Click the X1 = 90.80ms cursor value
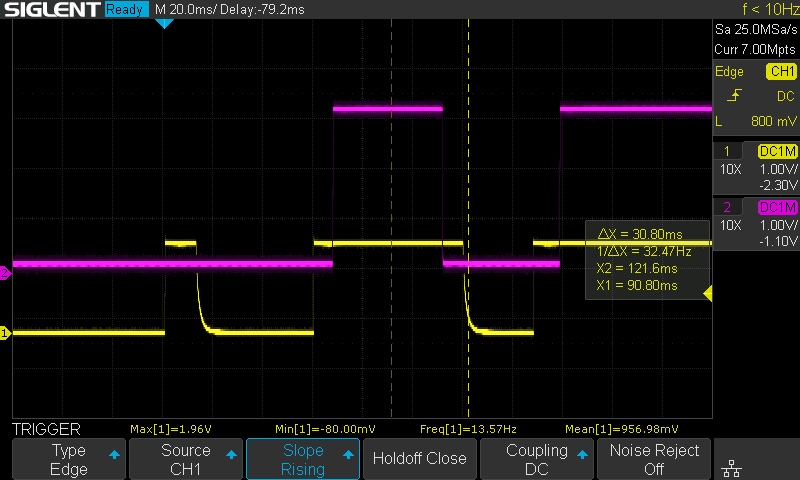Screen dimensions: 800x480 tap(637, 285)
